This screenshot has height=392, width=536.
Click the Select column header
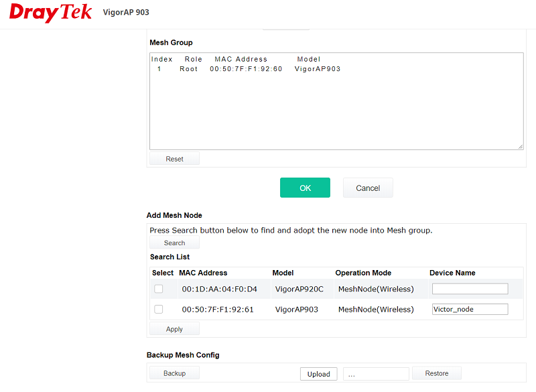click(163, 273)
